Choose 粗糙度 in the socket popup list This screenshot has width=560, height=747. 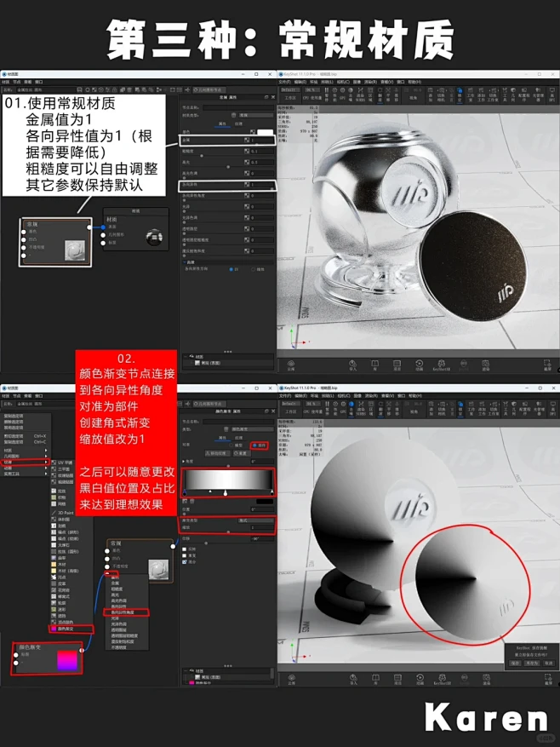pyautogui.click(x=117, y=589)
